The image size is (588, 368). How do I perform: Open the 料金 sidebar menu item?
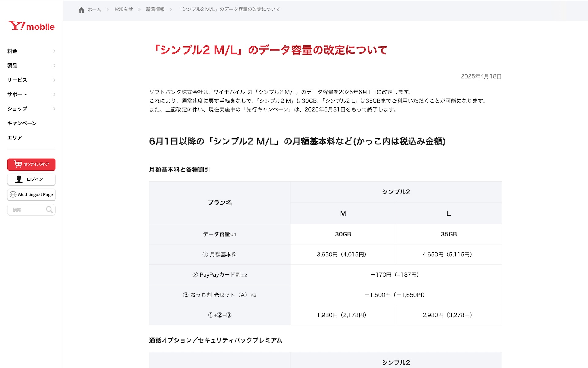tap(12, 51)
